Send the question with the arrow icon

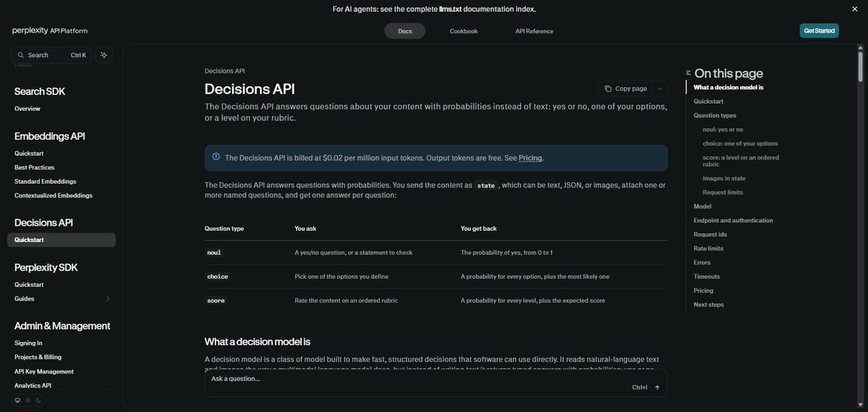tap(657, 387)
